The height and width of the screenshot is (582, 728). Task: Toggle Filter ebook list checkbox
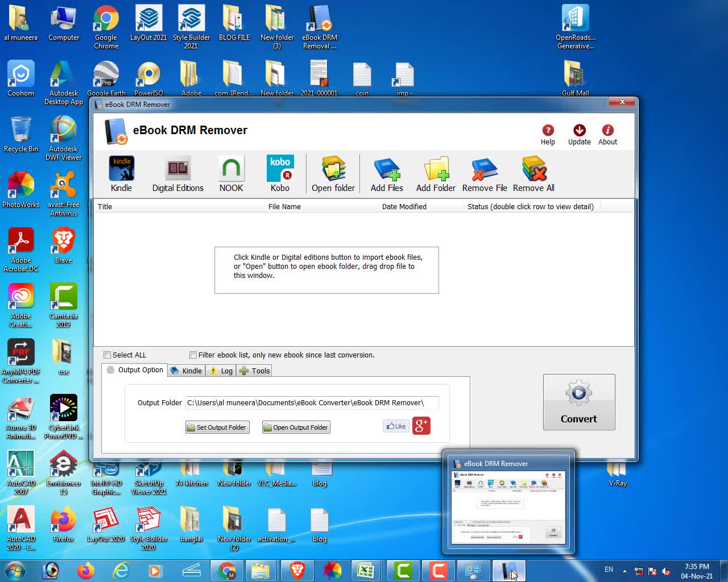click(x=193, y=355)
